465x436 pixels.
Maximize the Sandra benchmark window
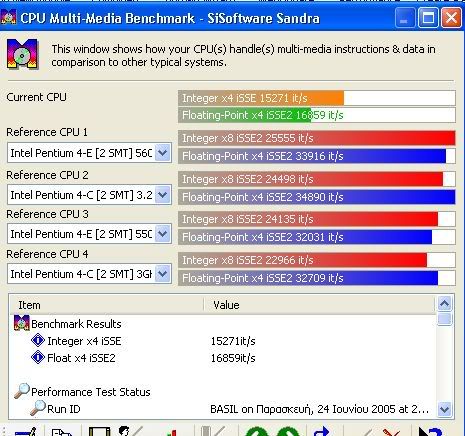point(428,17)
